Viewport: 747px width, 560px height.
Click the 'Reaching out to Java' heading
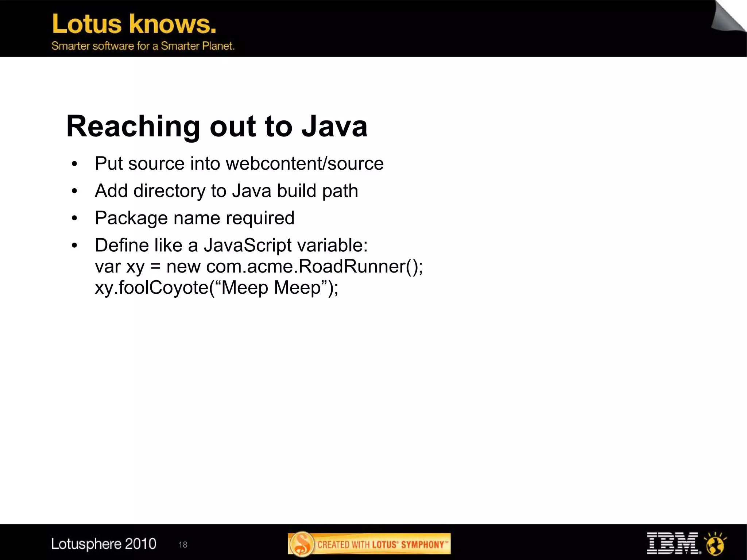pos(217,126)
